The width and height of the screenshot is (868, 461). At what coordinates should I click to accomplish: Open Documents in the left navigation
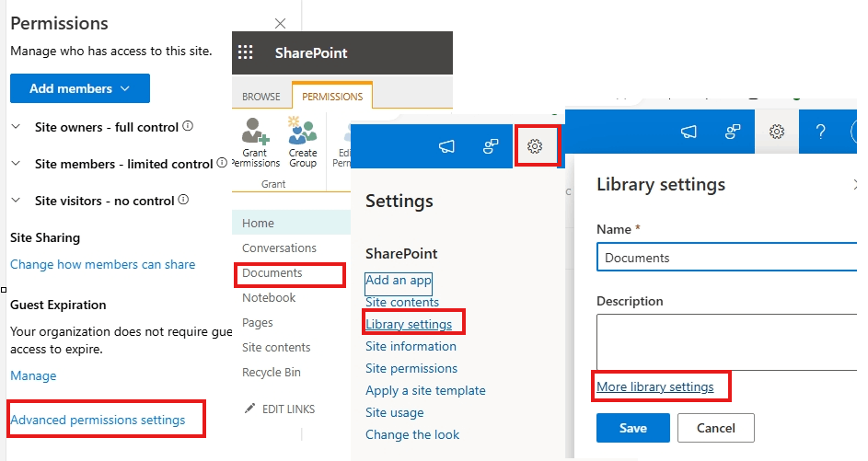coord(272,273)
